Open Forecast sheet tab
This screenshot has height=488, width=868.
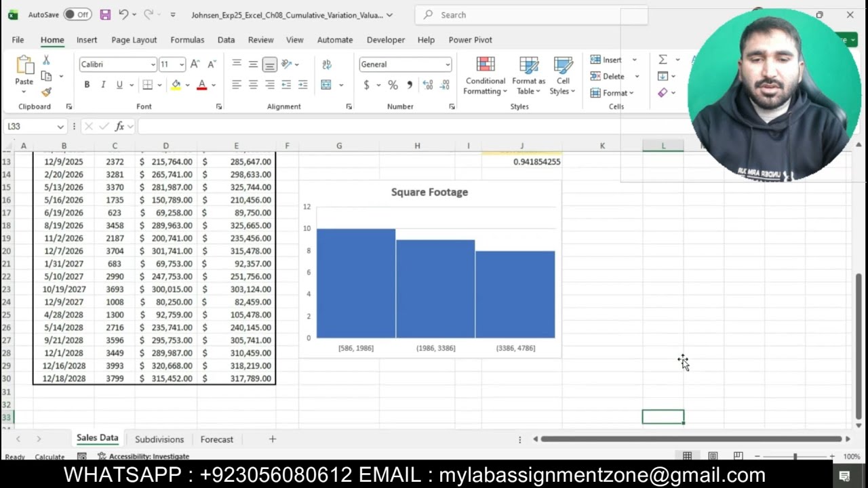217,439
